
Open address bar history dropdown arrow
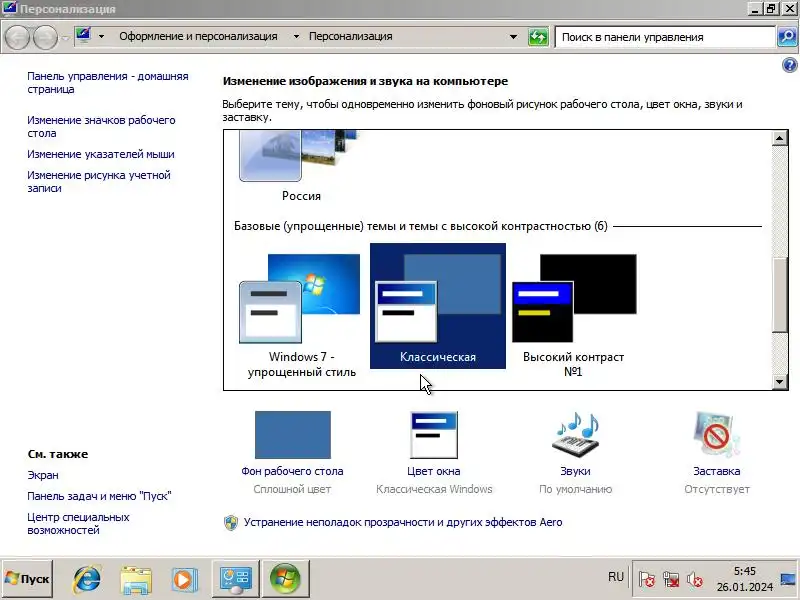[x=513, y=37]
